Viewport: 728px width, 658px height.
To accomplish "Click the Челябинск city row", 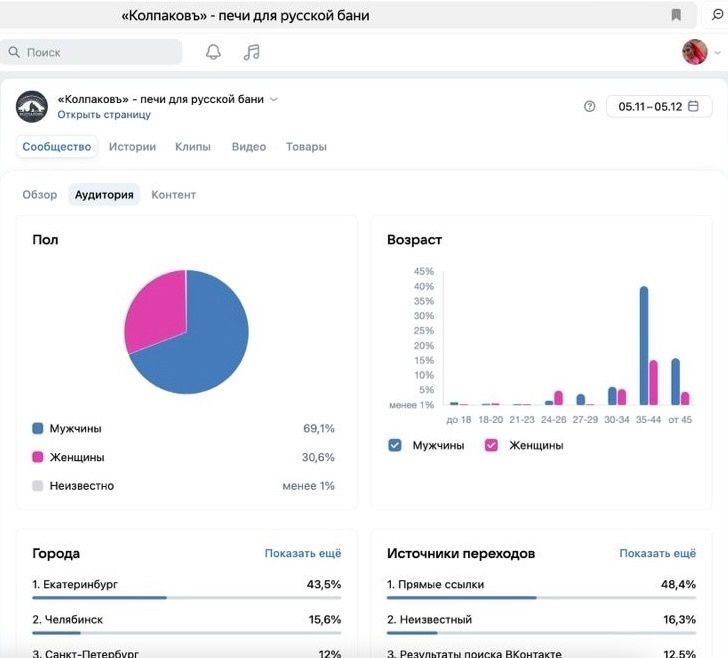I will point(187,624).
